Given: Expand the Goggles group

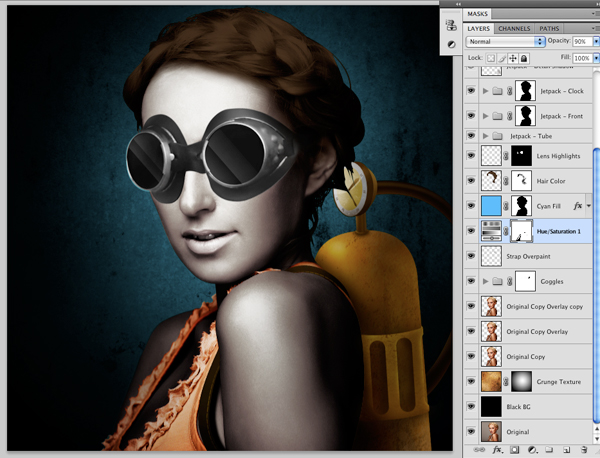Looking at the screenshot, I should pyautogui.click(x=485, y=281).
